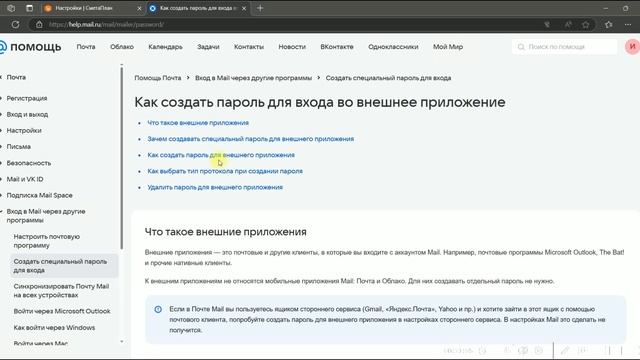Image resolution: width=640 pixels, height=360 pixels.
Task: Expand the Вход и выход sidebar section
Action: (x=27, y=114)
